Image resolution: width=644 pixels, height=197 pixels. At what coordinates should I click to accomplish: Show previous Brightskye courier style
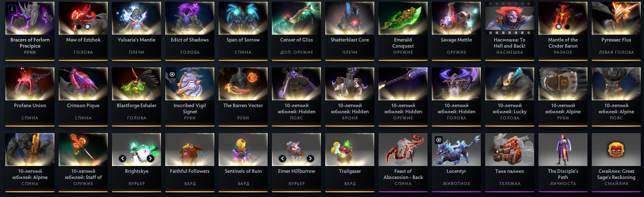122,158
